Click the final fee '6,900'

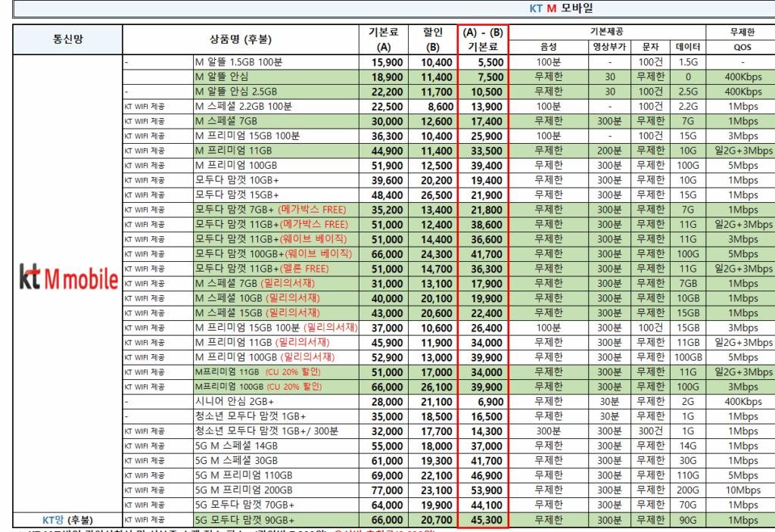click(x=490, y=402)
